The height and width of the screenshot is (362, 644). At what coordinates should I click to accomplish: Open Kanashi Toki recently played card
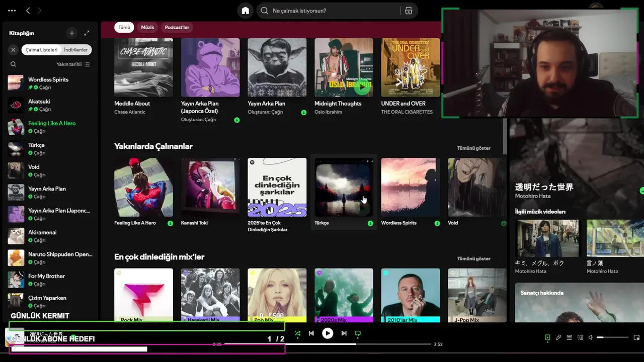210,193
